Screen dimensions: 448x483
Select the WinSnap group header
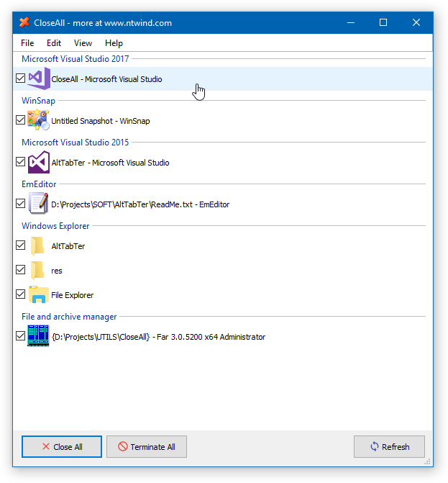(38, 101)
